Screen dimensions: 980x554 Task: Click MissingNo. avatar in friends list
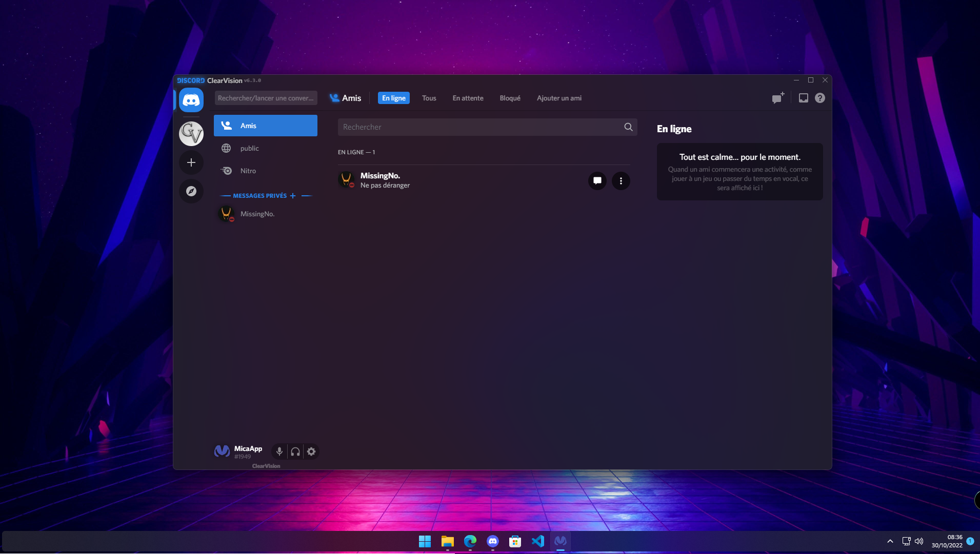pyautogui.click(x=347, y=180)
